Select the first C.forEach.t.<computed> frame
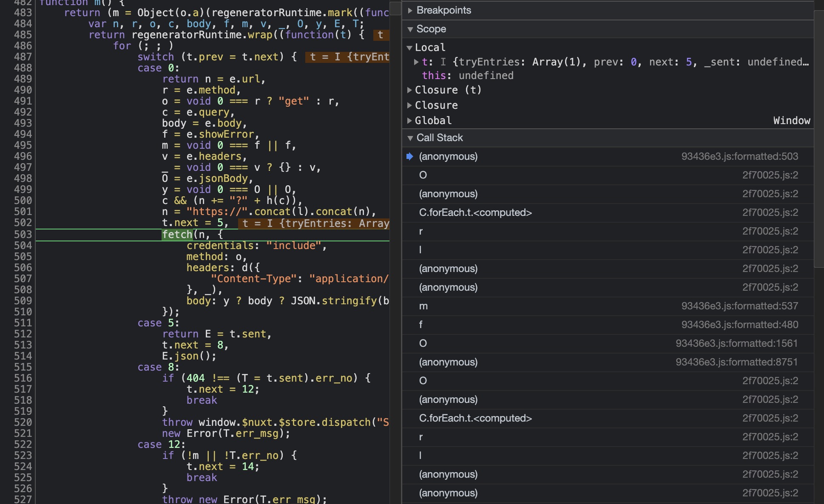 click(475, 212)
